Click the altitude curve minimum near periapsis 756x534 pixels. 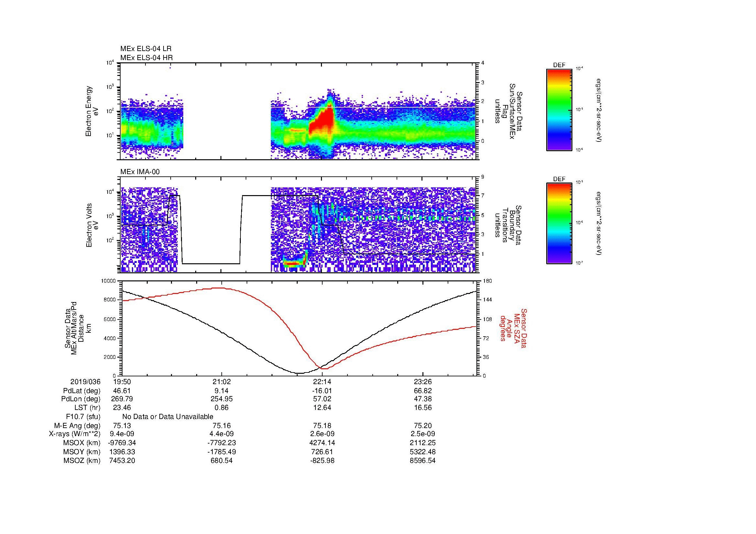point(299,373)
